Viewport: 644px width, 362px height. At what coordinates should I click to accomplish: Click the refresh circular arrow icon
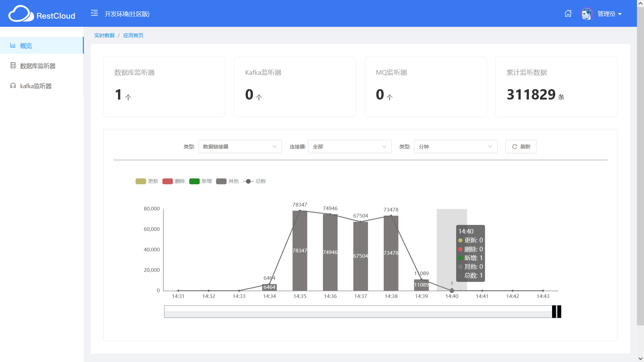click(515, 147)
